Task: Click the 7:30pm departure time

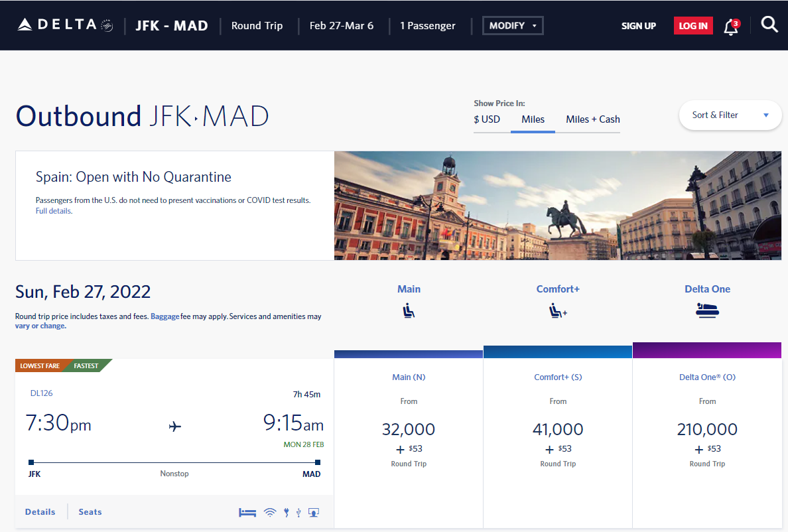Action: tap(58, 423)
